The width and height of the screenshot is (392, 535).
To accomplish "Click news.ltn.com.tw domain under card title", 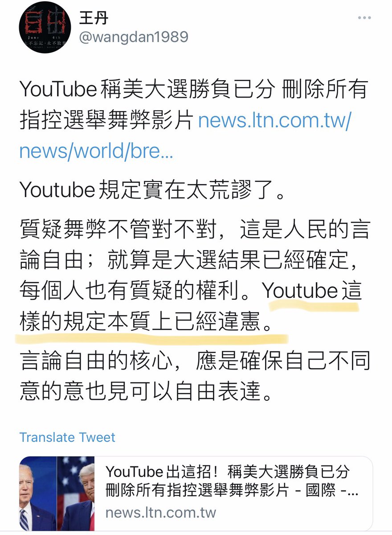I will tap(161, 512).
